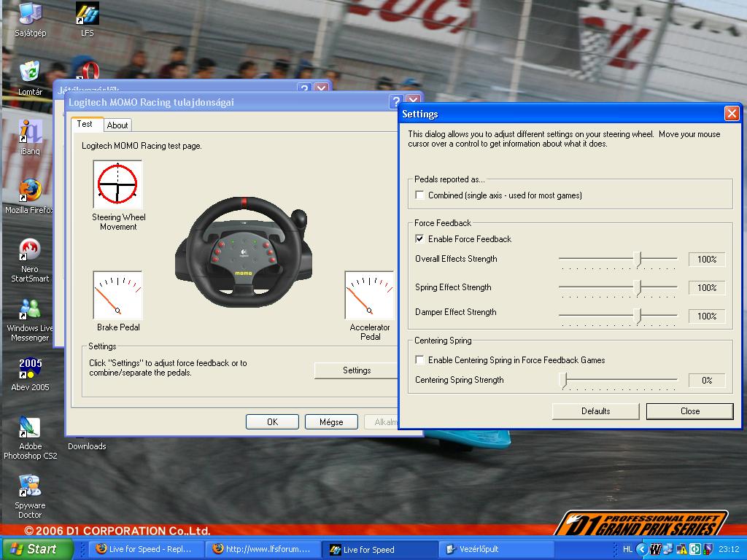Click Damper Effect Strength 100% value field
Viewport: 747px width, 560px height.
pyautogui.click(x=707, y=316)
